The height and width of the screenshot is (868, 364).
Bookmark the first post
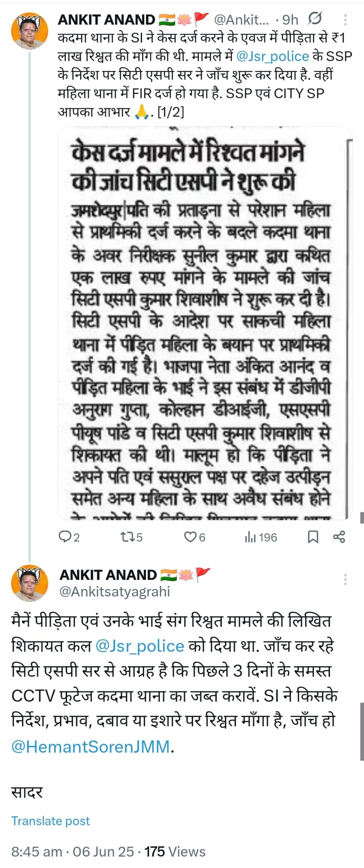[313, 537]
